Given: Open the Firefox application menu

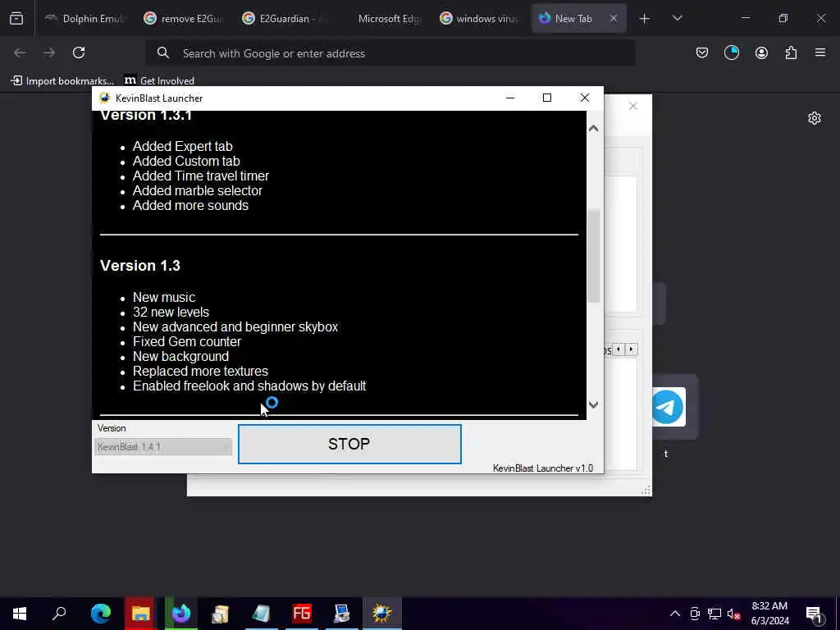Looking at the screenshot, I should point(820,52).
